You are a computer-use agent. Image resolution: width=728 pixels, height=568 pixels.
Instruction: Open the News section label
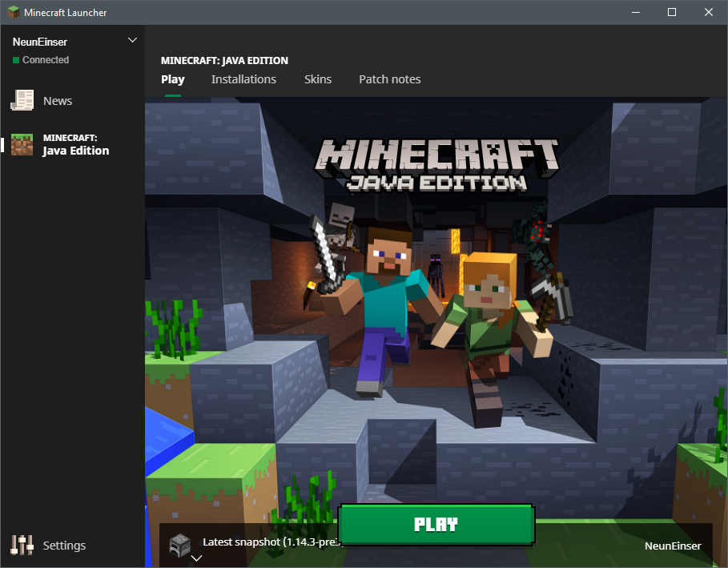pos(58,101)
